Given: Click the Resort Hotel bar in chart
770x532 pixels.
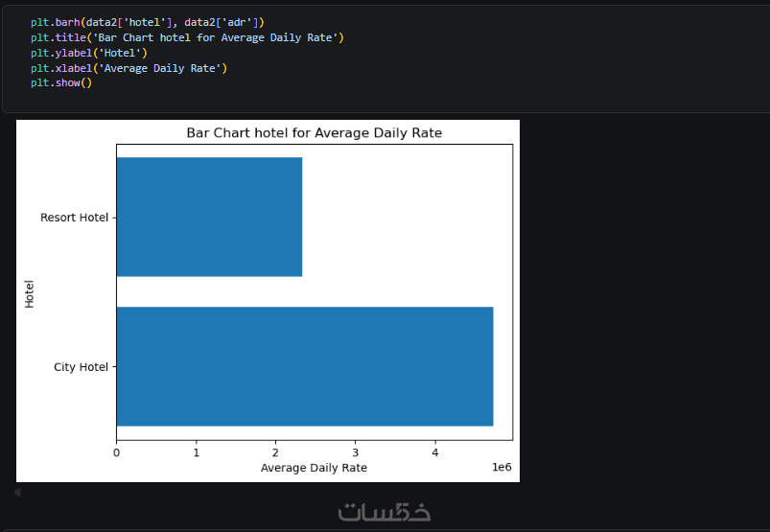Looking at the screenshot, I should tap(209, 217).
